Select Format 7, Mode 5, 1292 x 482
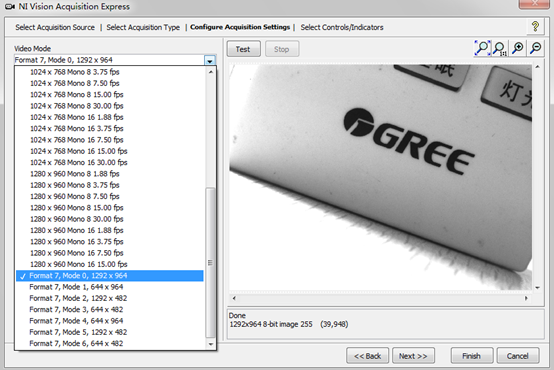This screenshot has width=554, height=370. pyautogui.click(x=110, y=332)
